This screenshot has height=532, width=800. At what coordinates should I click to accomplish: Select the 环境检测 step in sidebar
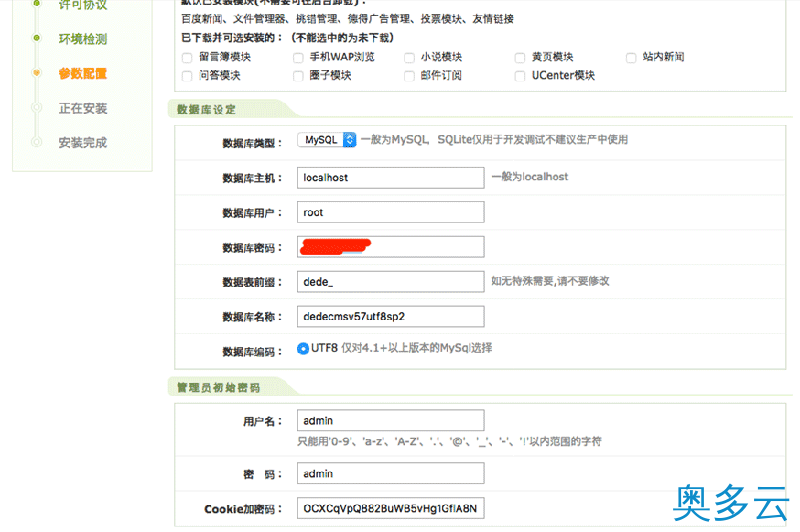coord(83,39)
